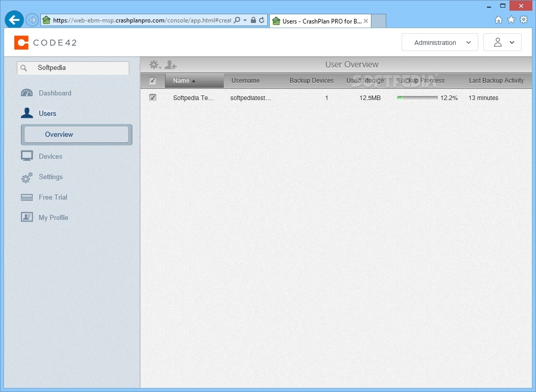Click the browser Back arrow button
This screenshot has width=536, height=392.
(14, 20)
